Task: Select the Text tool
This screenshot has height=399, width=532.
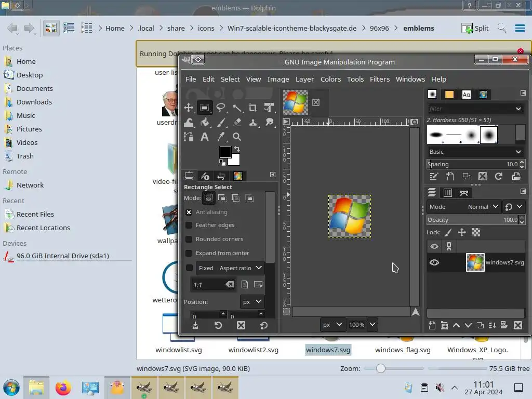Action: [x=205, y=137]
